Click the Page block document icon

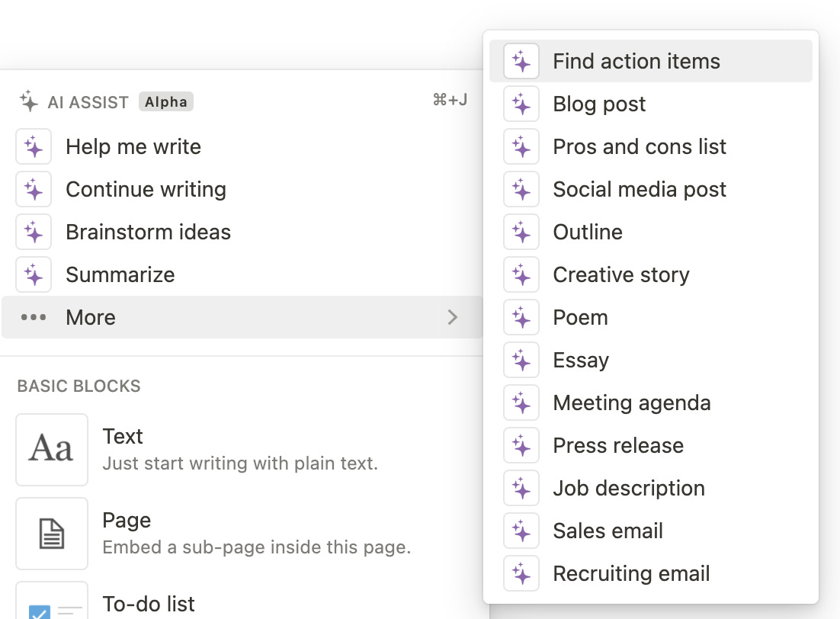coord(52,534)
